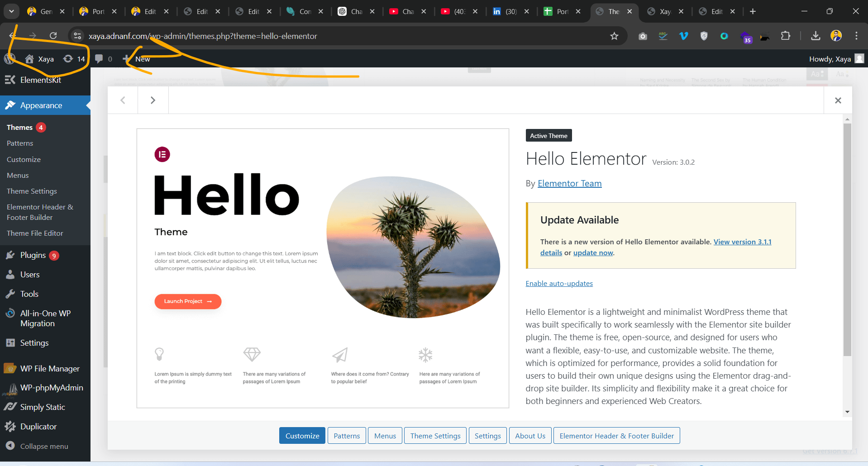This screenshot has width=868, height=466.
Task: Open Menus submenu item in sidebar
Action: point(18,175)
